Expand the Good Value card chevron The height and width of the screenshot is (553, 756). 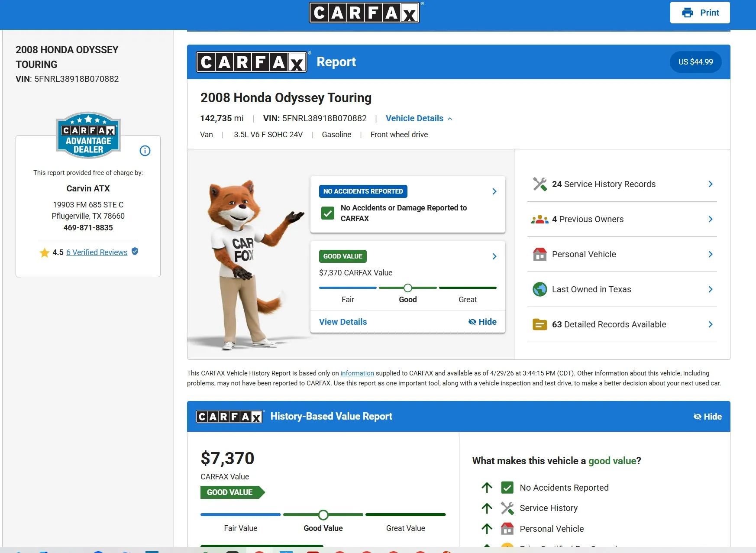(x=494, y=256)
